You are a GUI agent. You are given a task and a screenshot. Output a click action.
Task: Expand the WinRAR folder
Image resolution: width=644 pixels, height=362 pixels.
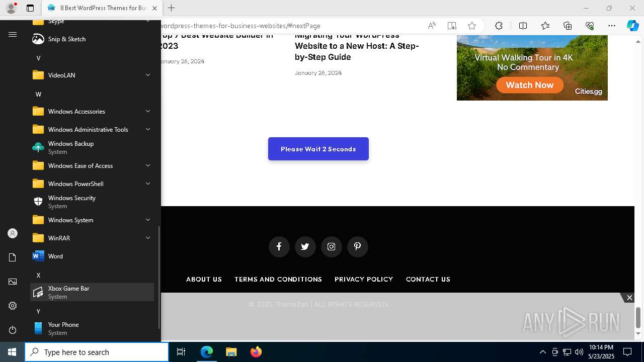[92, 238]
